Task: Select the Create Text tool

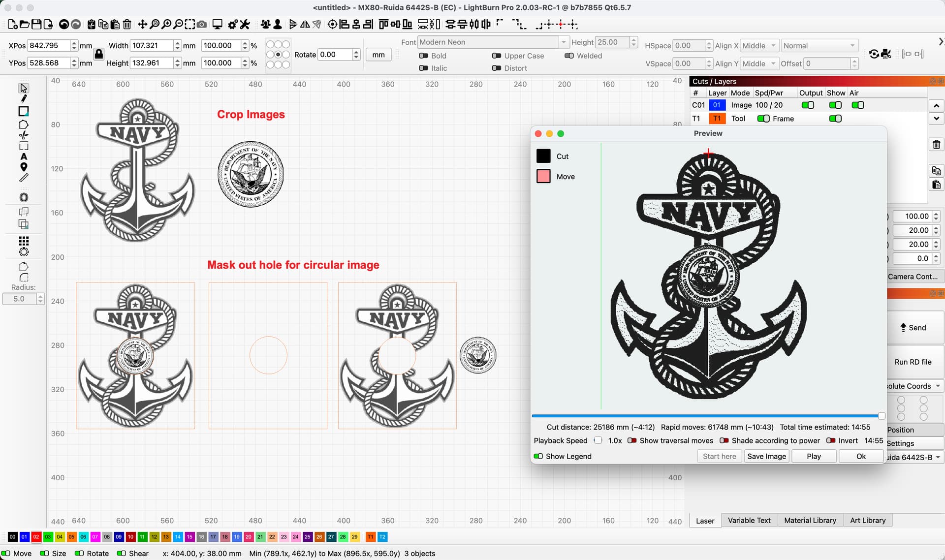Action: coord(24,156)
